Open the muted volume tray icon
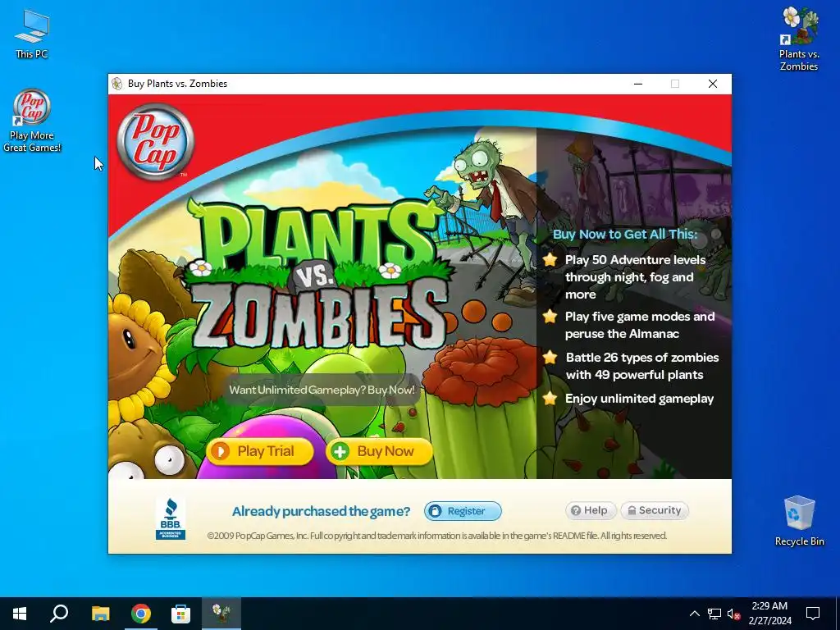840x630 pixels. pyautogui.click(x=733, y=614)
